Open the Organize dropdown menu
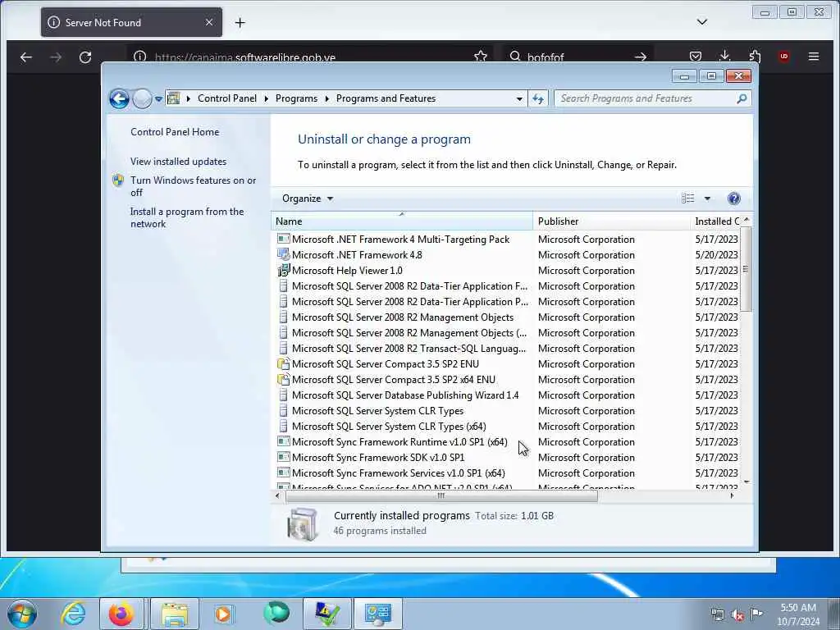 point(308,199)
